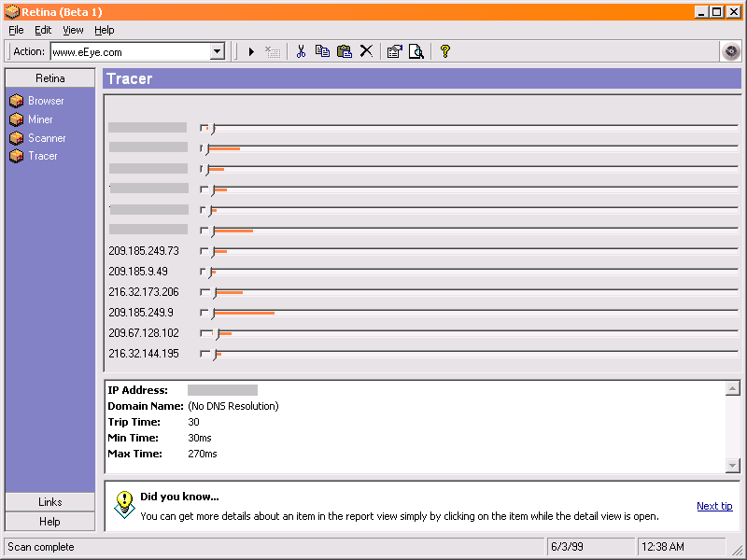
Task: Open the File menu
Action: pyautogui.click(x=16, y=30)
